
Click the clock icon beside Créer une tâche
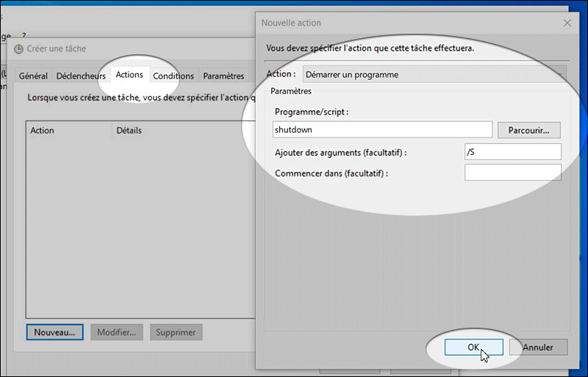click(18, 49)
